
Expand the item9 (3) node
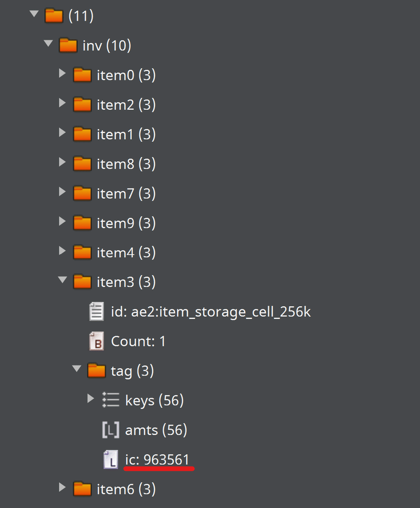(62, 222)
